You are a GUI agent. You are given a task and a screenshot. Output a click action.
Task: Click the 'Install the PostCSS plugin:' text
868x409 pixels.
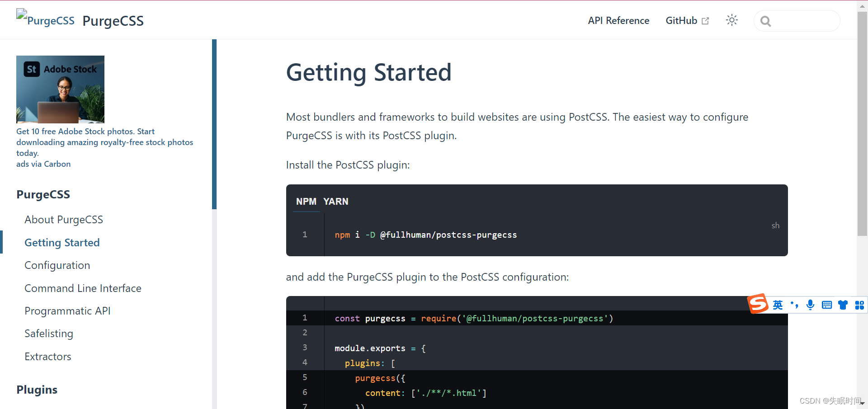click(x=348, y=165)
